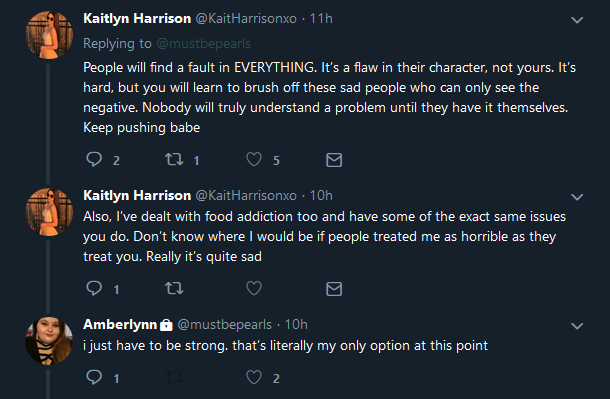The image size is (610, 399).
Task: Open dropdown menu on Kaitlyn's 11h tweet
Action: pos(577,20)
